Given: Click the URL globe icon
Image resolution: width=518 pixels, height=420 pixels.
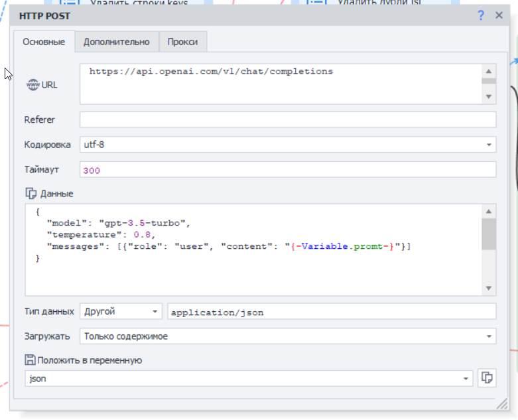Looking at the screenshot, I should pos(32,85).
